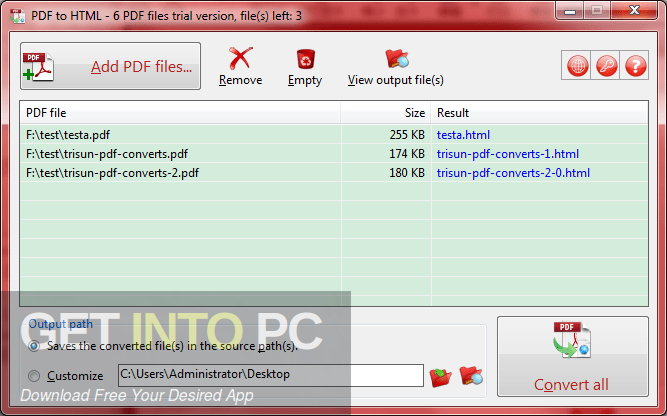667x416 pixels.
Task: Open the trisun-pdf-converts-2-0.html result link
Action: (513, 173)
